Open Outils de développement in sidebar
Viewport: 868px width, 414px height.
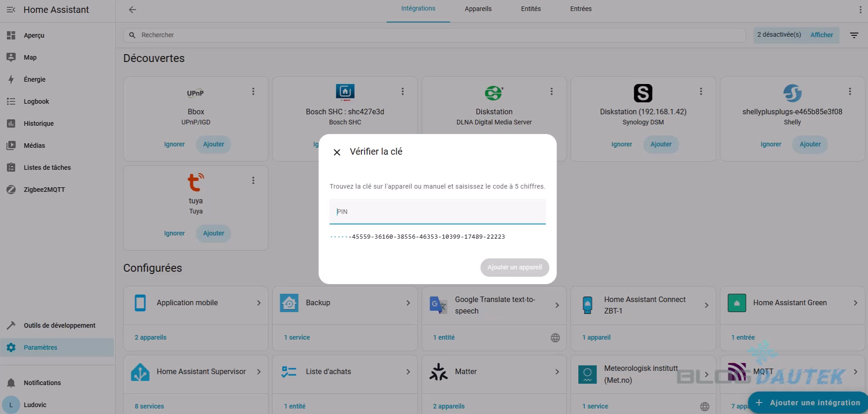click(x=59, y=325)
